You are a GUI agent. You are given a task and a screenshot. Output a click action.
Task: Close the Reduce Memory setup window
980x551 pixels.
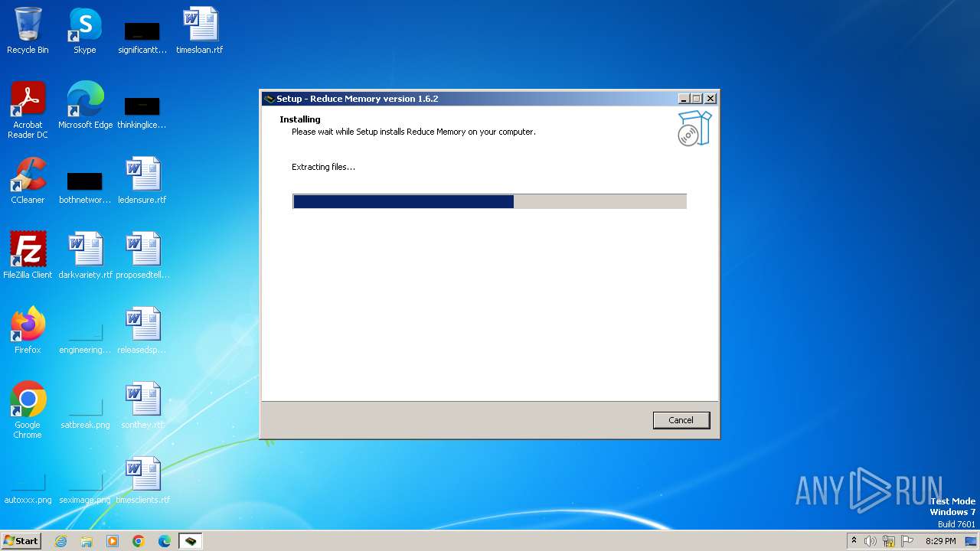point(710,99)
